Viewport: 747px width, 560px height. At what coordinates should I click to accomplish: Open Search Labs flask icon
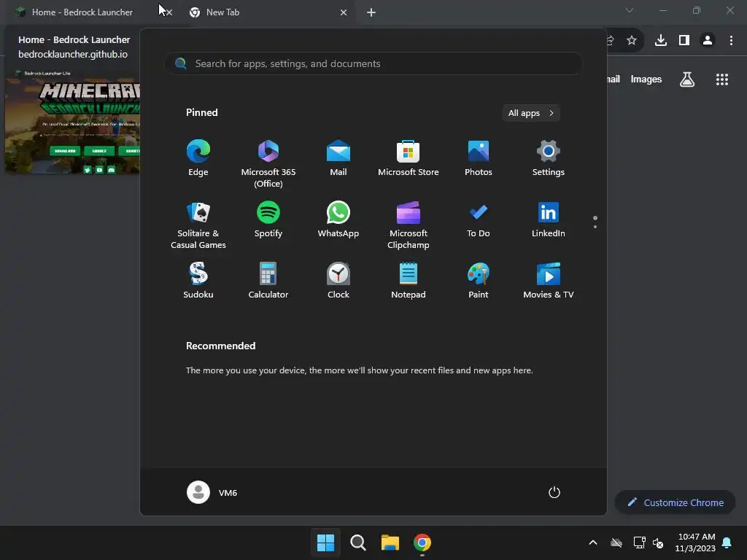click(687, 79)
